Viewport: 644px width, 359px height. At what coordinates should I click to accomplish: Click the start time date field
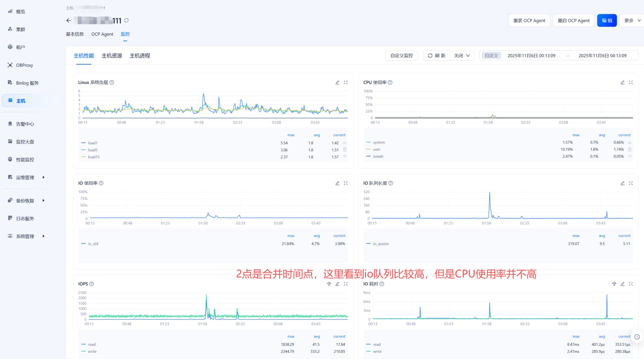tap(531, 56)
